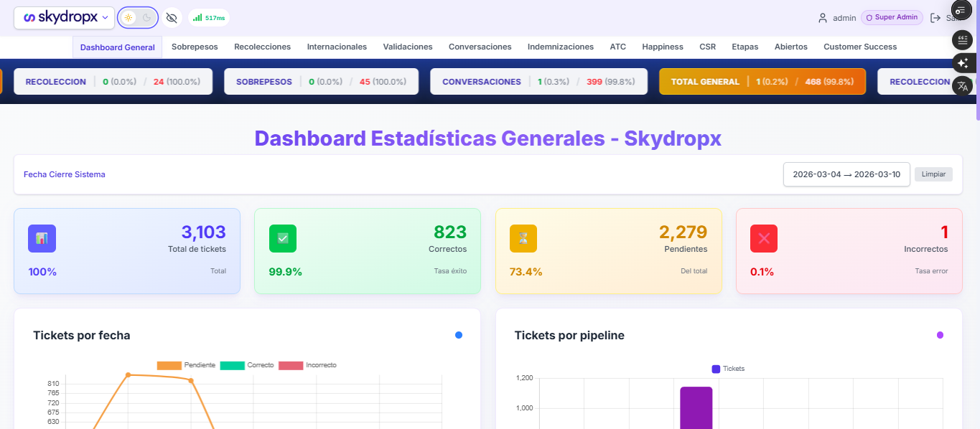Viewport: 980px width, 429px height.
Task: Open the Fecha Cierre Sistema link
Action: click(64, 174)
